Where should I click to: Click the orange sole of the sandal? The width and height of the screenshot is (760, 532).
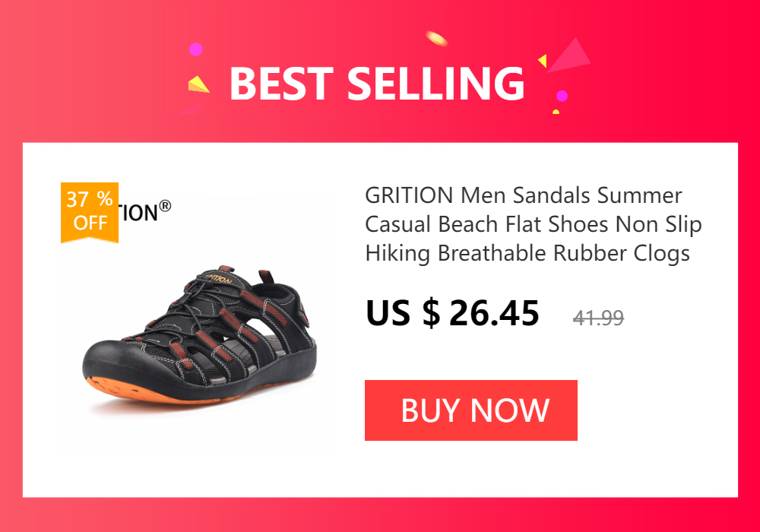160,391
